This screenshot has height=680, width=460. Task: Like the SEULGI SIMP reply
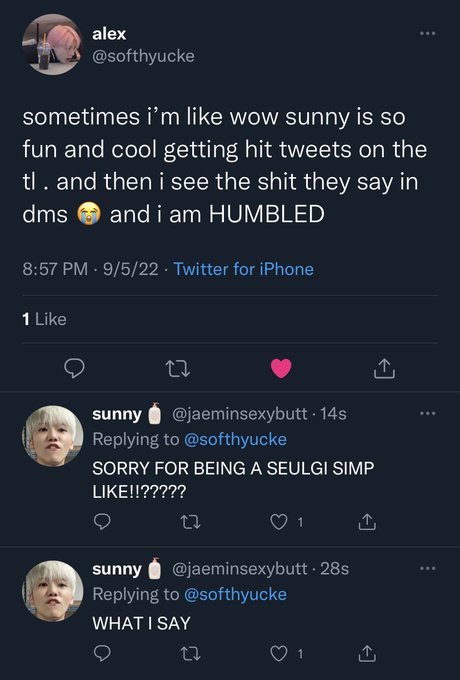(x=278, y=522)
